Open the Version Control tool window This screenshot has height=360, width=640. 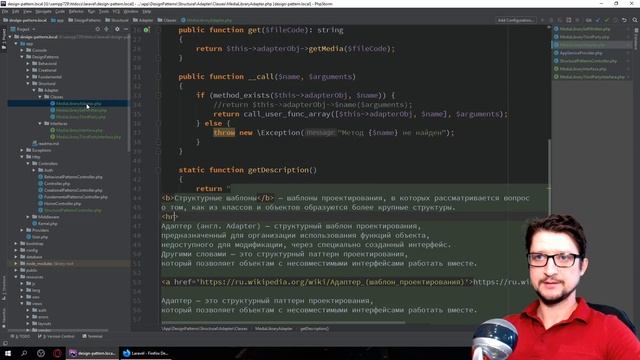pos(56,336)
